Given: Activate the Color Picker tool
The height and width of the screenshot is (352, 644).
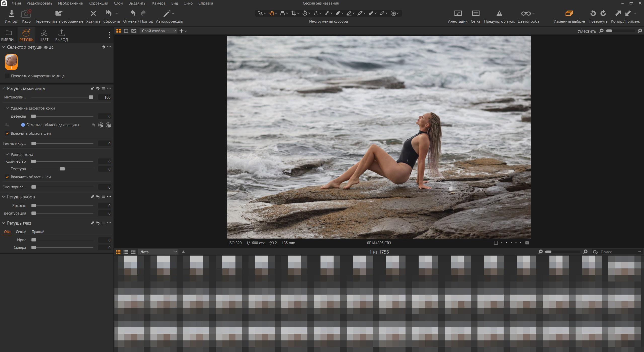Looking at the screenshot, I should (x=360, y=13).
